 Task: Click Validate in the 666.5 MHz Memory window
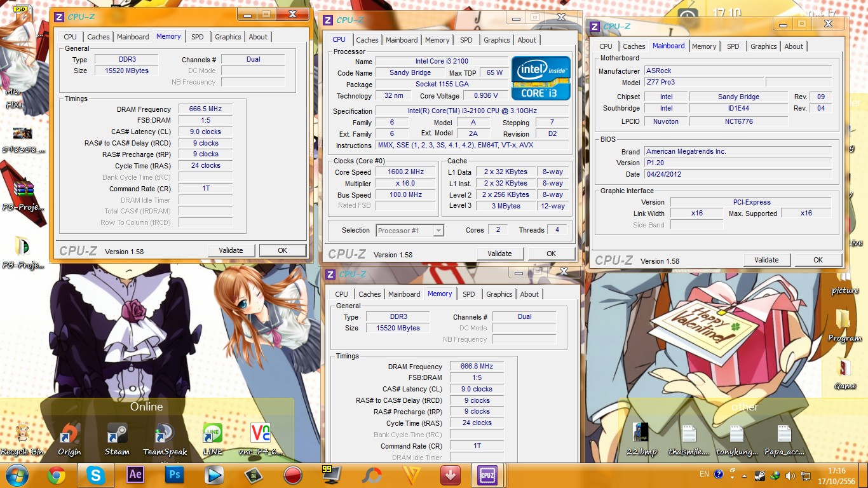231,250
